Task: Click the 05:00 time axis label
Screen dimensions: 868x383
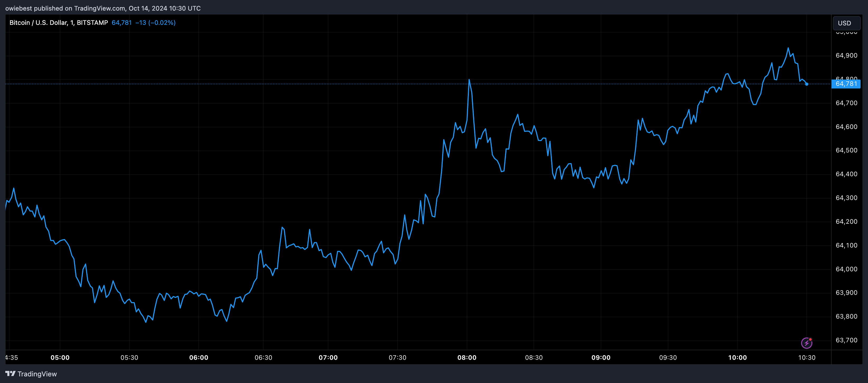Action: (60, 357)
